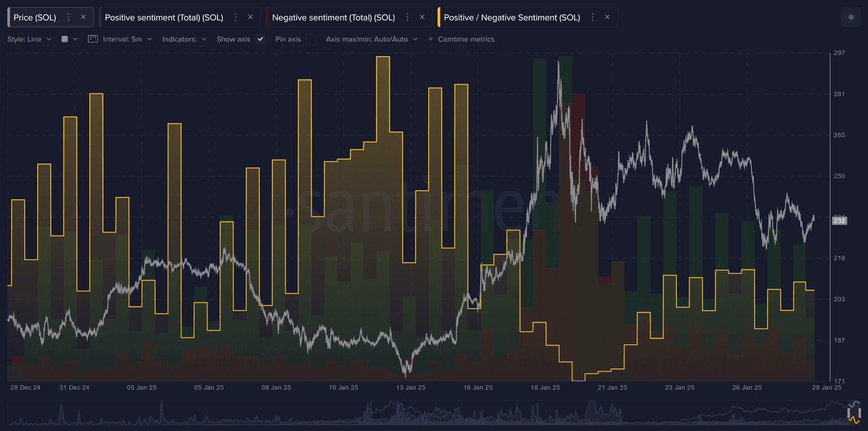The height and width of the screenshot is (431, 868).
Task: Remove Positive sentiment (Total) (SOL) metric
Action: tap(250, 18)
